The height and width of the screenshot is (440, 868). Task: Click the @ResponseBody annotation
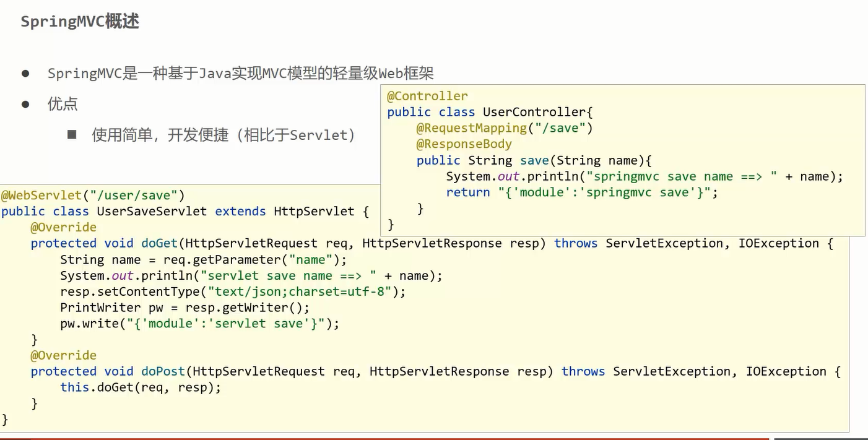(x=464, y=144)
